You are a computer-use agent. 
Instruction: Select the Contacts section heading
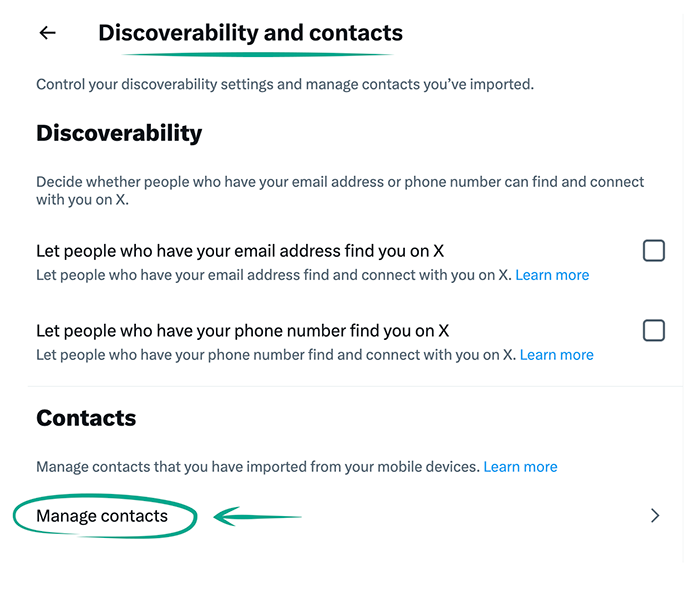(x=86, y=418)
